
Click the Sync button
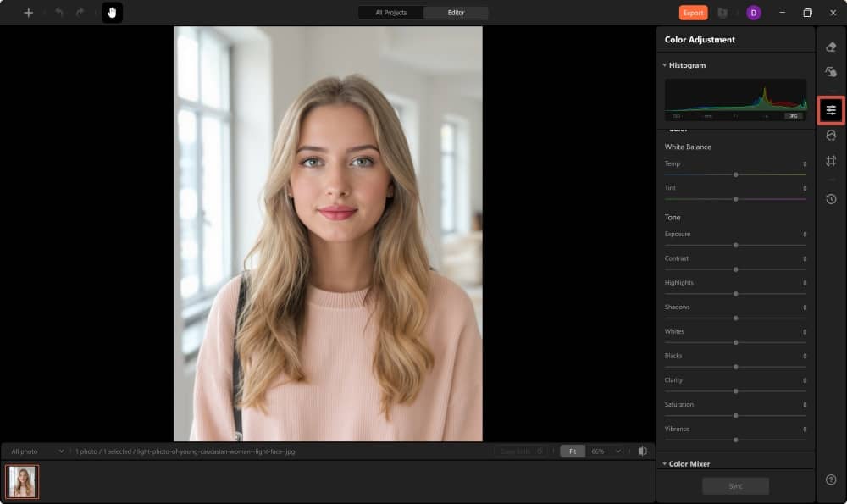pyautogui.click(x=735, y=485)
